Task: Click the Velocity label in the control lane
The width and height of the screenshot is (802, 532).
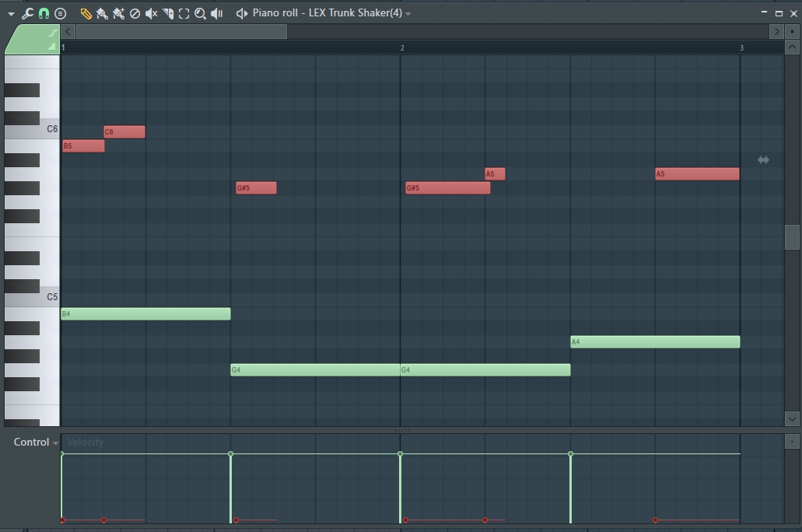Action: [86, 443]
